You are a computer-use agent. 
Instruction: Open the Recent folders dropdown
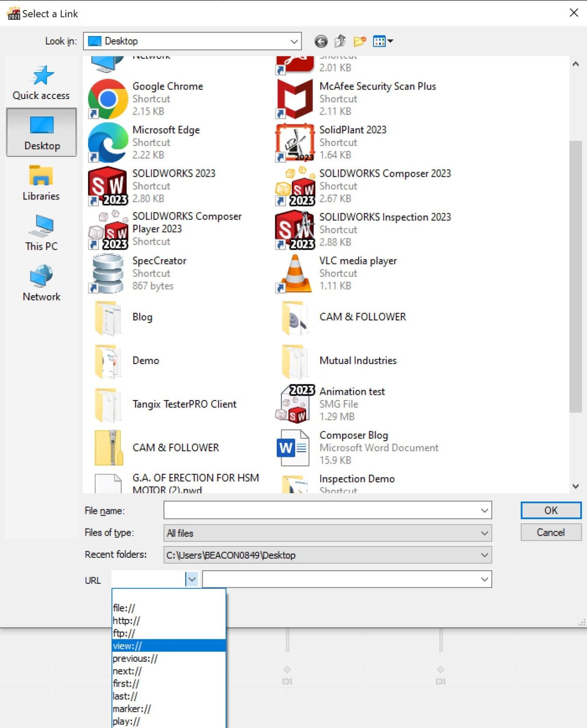tap(327, 555)
